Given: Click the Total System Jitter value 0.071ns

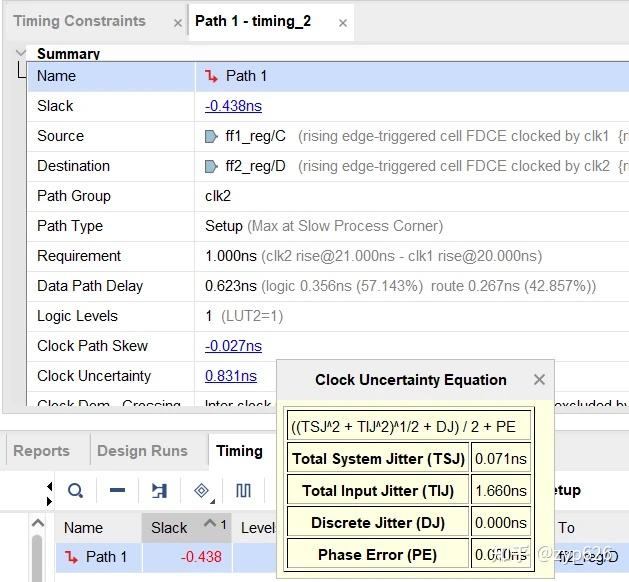Looking at the screenshot, I should (501, 458).
